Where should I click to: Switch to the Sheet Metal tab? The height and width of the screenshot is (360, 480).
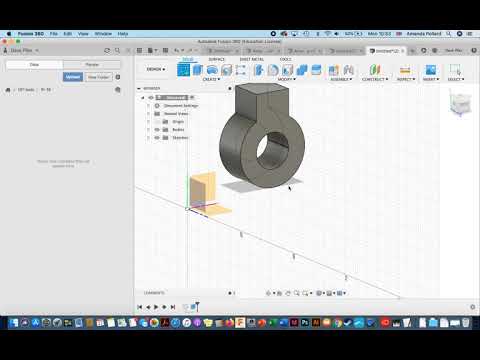pyautogui.click(x=252, y=59)
